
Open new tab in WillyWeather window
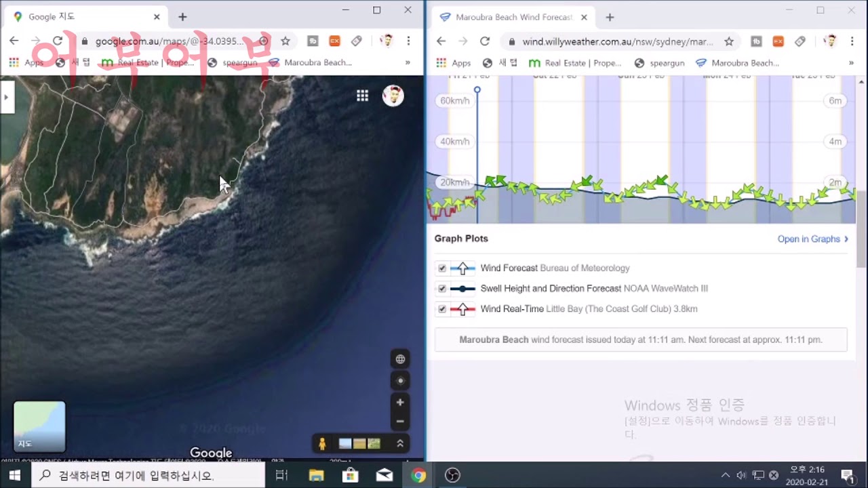[610, 17]
